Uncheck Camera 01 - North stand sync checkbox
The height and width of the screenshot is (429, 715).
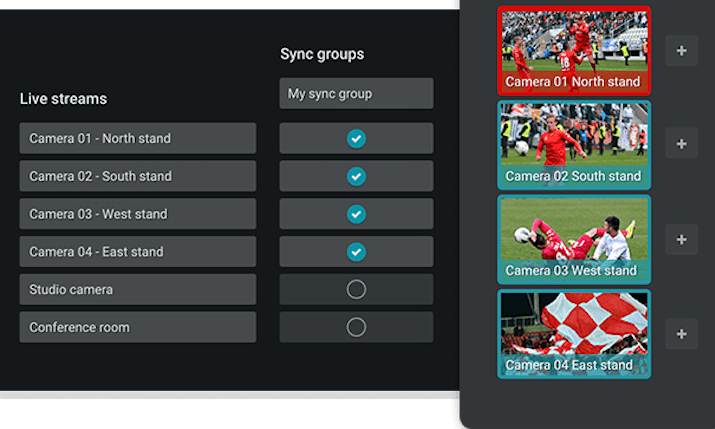tap(356, 139)
